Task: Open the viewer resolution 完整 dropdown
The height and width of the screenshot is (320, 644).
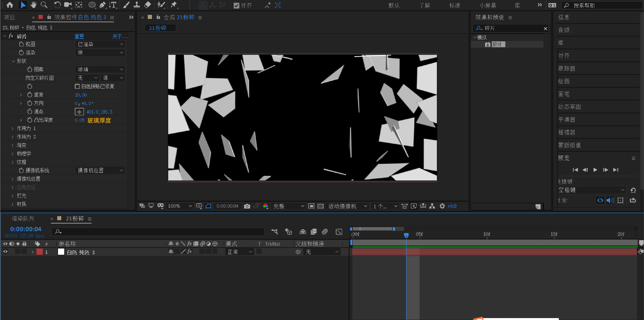Action: coord(288,206)
